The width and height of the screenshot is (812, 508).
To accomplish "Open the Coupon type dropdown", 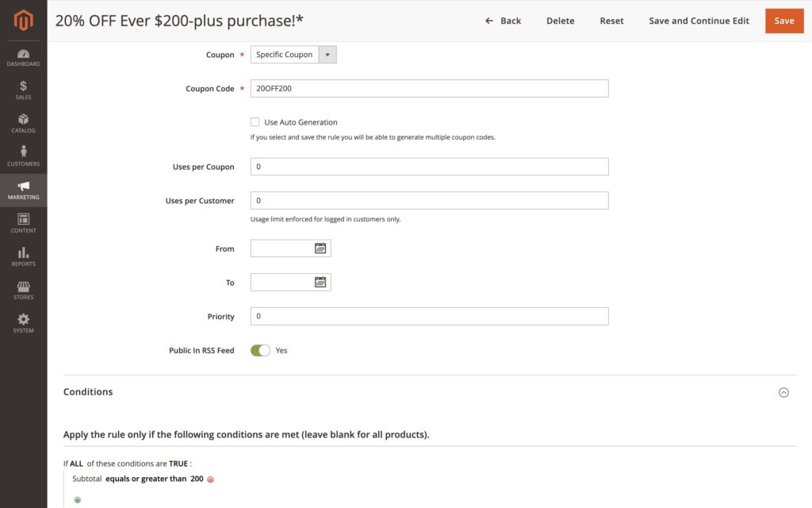I will 293,55.
